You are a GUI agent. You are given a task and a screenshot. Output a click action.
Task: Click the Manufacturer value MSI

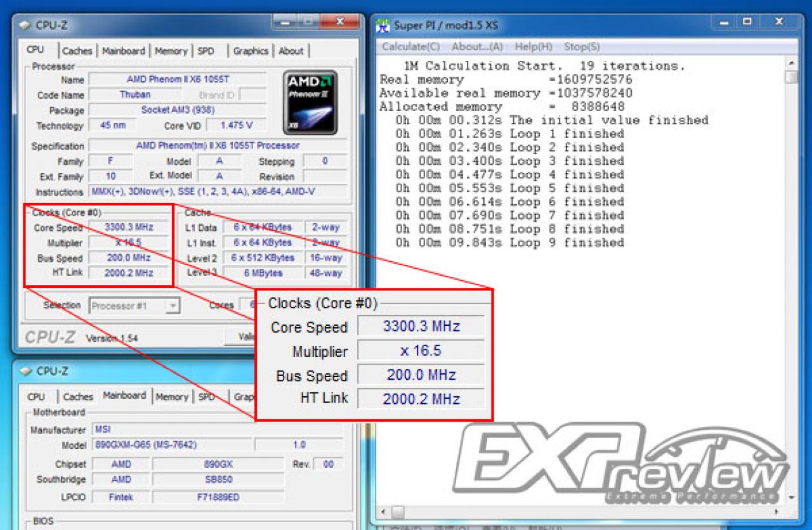point(218,429)
